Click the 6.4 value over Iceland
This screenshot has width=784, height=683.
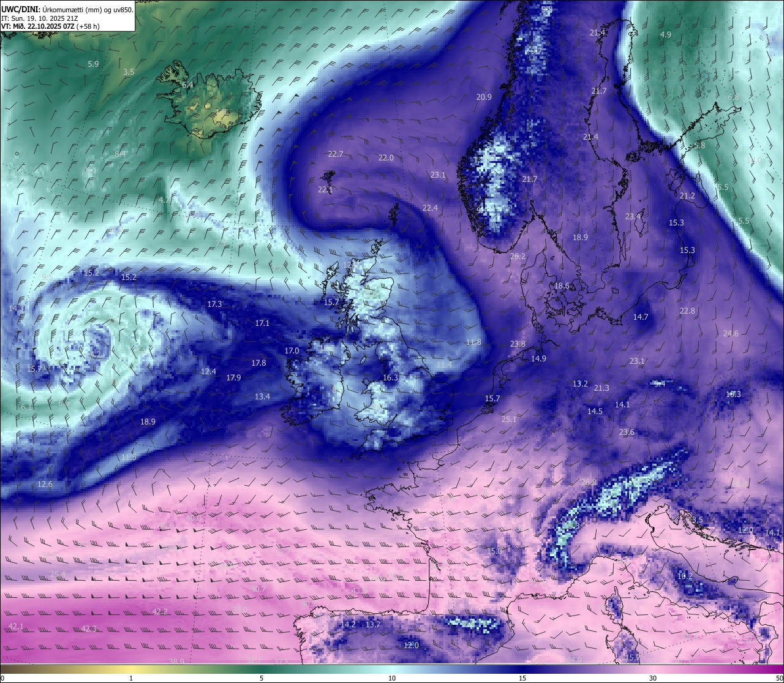point(187,85)
